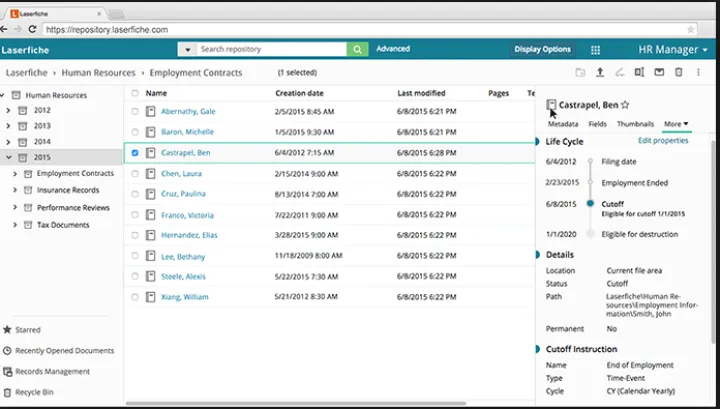The width and height of the screenshot is (720, 409).
Task: Open the apps grid icon
Action: click(x=596, y=49)
